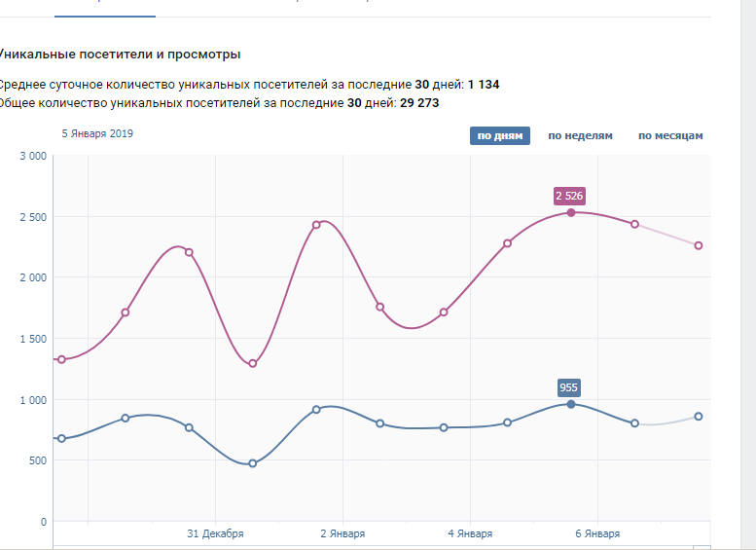This screenshot has height=550, width=756.
Task: Click the "4 Января" axis label
Action: (x=470, y=533)
